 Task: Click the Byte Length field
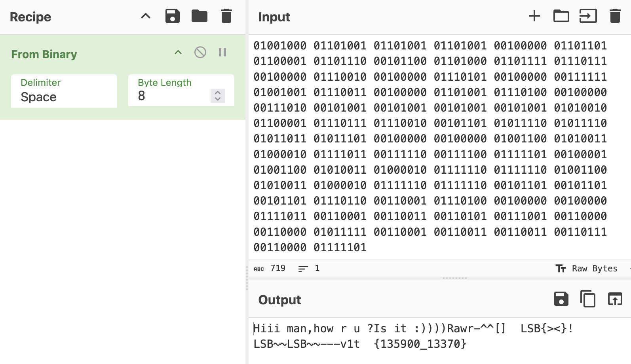170,96
